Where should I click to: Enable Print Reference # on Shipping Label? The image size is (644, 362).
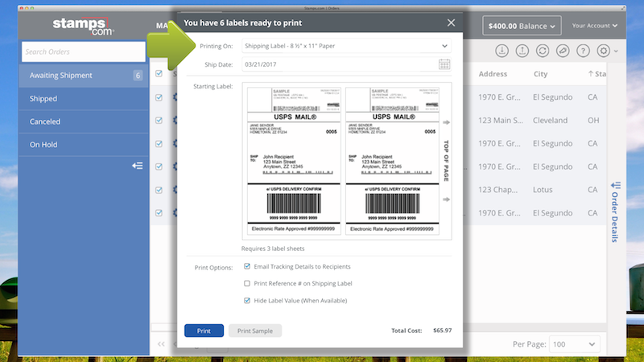coord(247,283)
